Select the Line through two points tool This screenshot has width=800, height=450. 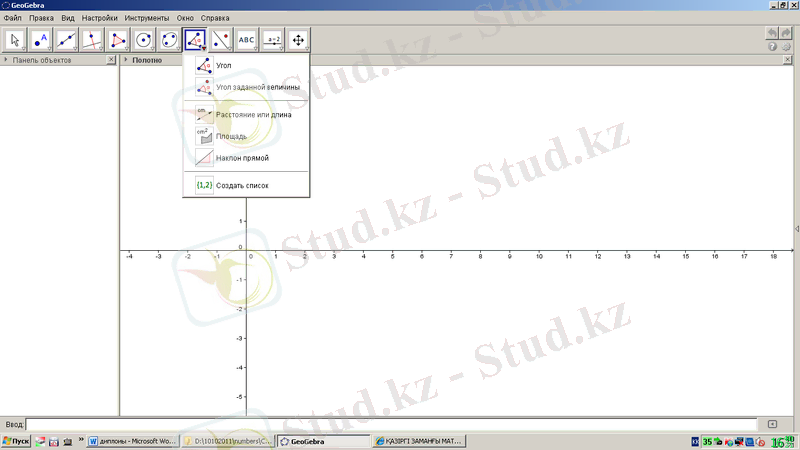click(x=66, y=40)
